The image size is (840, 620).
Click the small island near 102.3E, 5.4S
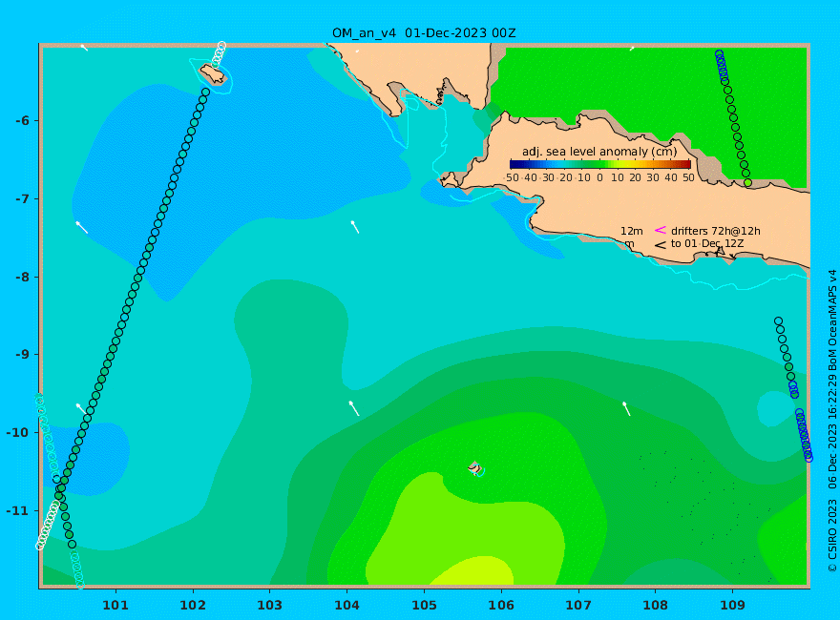click(213, 75)
